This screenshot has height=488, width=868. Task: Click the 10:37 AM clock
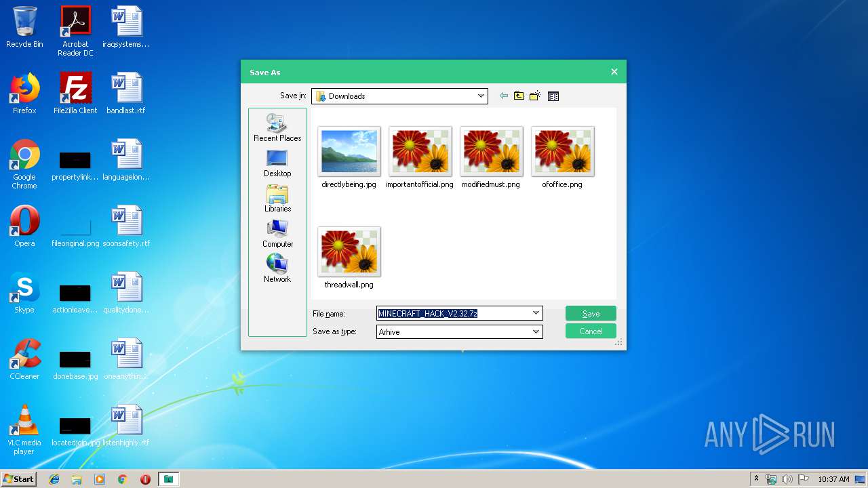(x=833, y=479)
